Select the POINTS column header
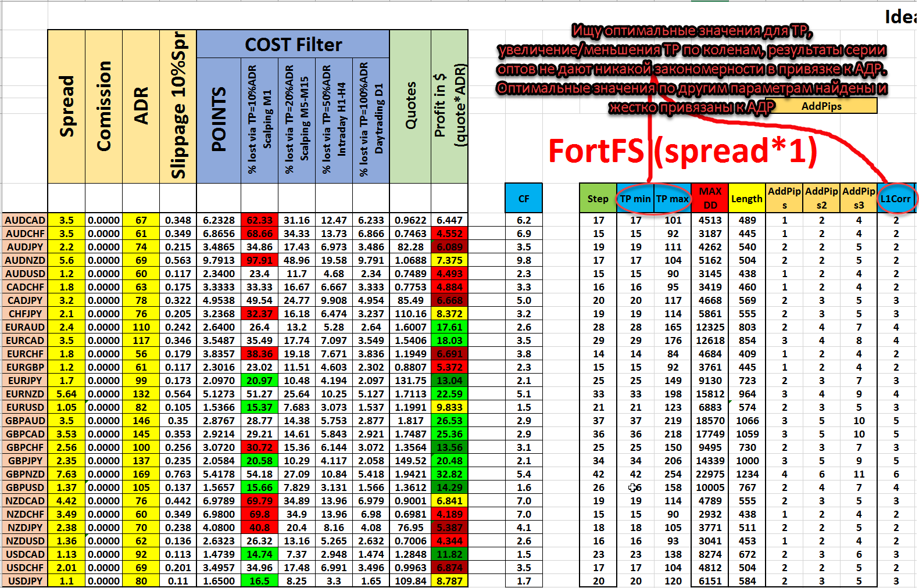The width and height of the screenshot is (919, 588). point(219,120)
